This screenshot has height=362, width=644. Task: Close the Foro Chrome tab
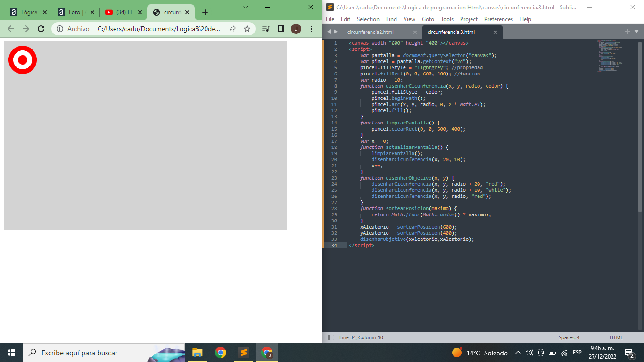92,12
